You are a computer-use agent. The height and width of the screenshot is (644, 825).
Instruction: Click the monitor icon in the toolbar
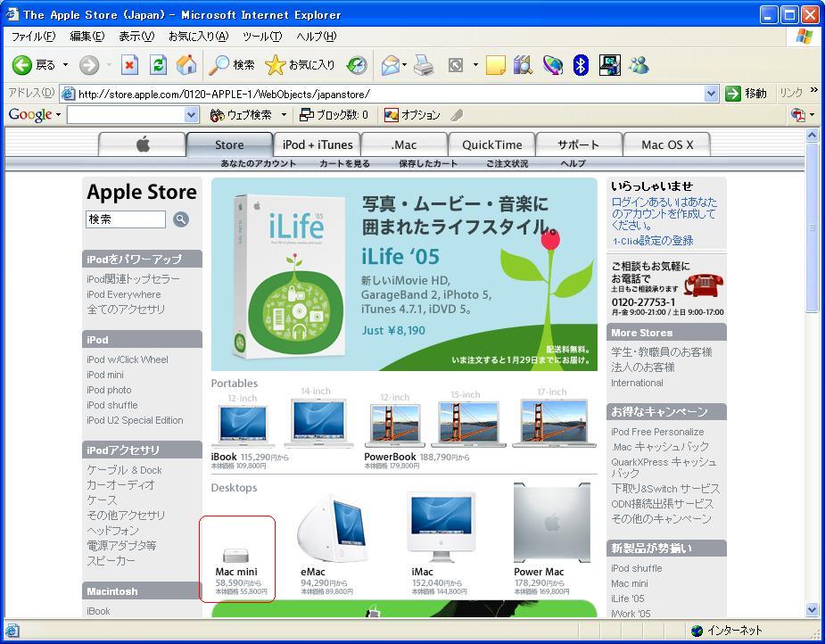point(609,65)
